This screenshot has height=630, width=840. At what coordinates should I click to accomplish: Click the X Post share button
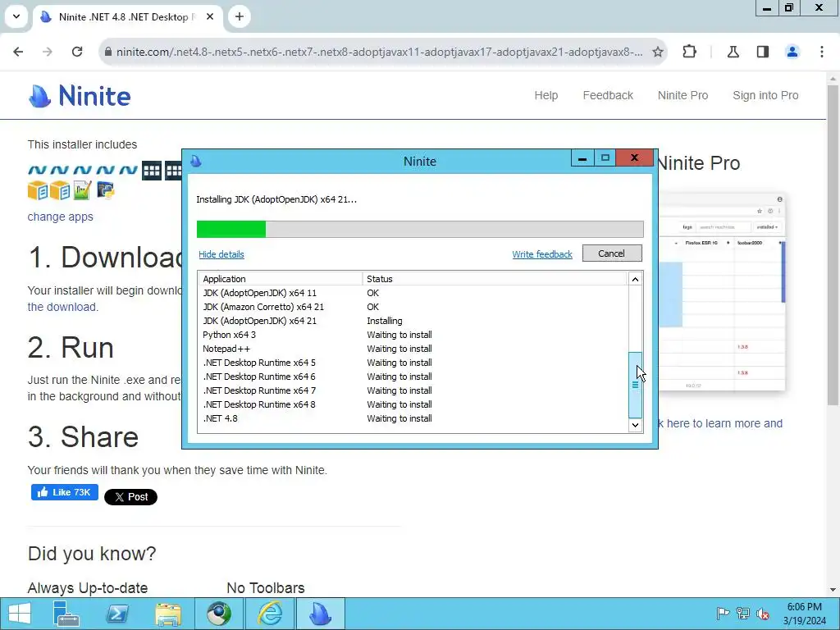[x=130, y=497]
